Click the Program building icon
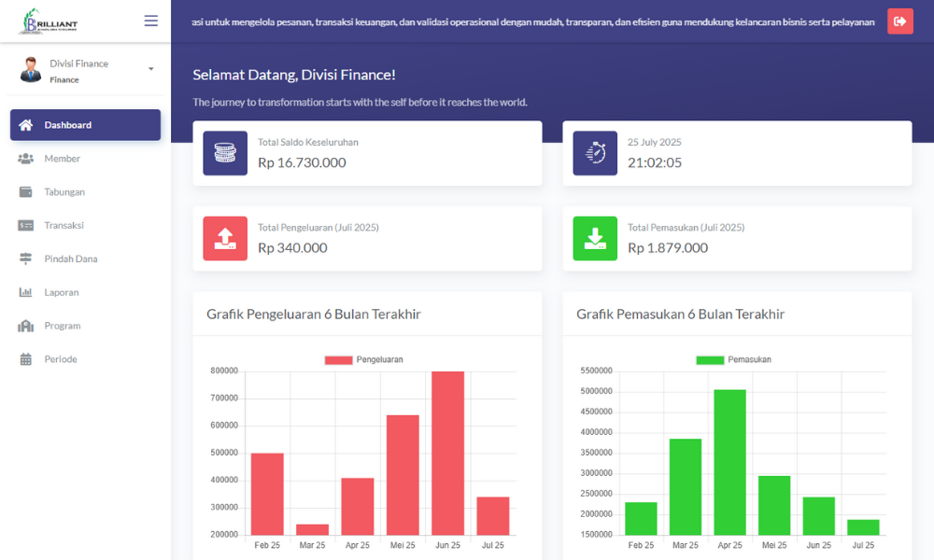The image size is (934, 560). click(25, 326)
